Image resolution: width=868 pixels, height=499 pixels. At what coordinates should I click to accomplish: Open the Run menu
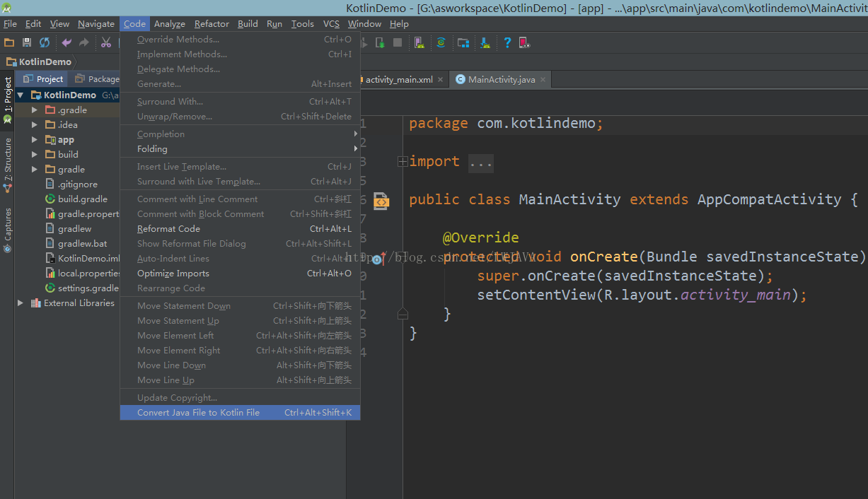click(274, 23)
